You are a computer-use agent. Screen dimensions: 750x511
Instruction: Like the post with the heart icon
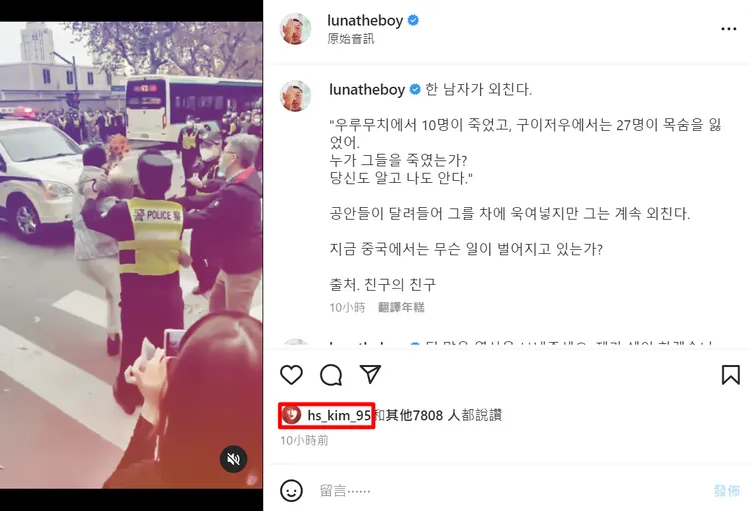coord(291,375)
